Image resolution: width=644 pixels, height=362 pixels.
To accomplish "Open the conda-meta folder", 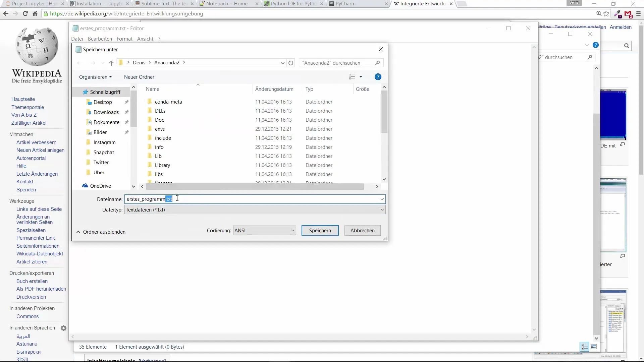I will tap(168, 102).
